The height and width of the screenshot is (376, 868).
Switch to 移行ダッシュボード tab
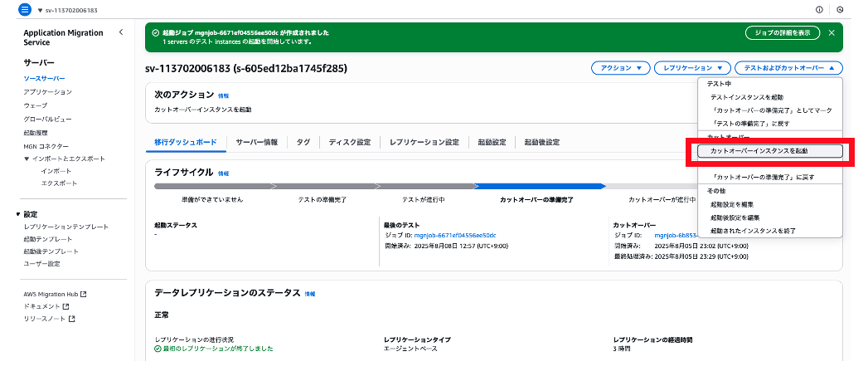point(186,143)
